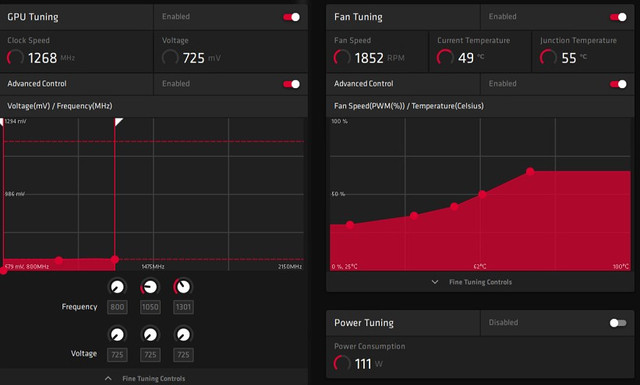Click the frequency knob above 1050
640x385 pixels.
pos(150,287)
